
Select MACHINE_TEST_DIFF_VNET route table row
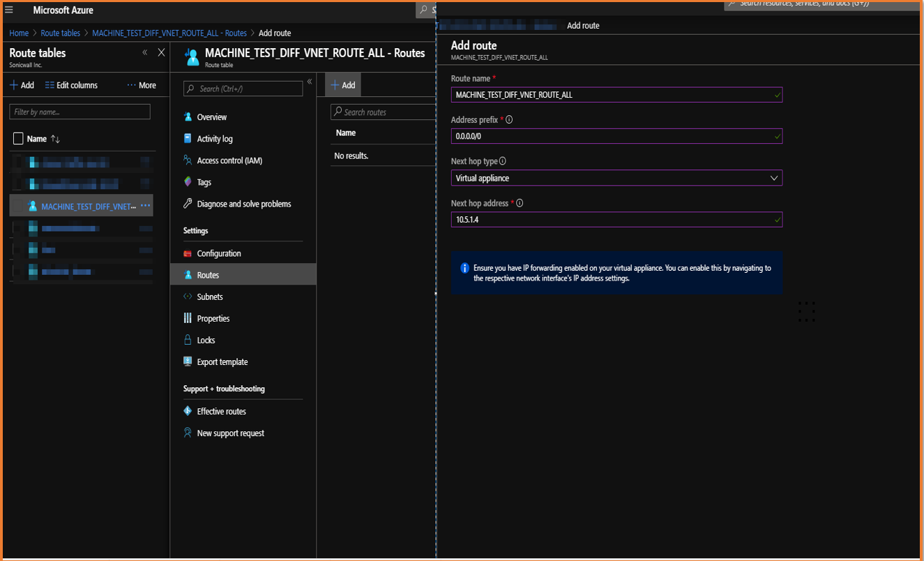coord(81,207)
